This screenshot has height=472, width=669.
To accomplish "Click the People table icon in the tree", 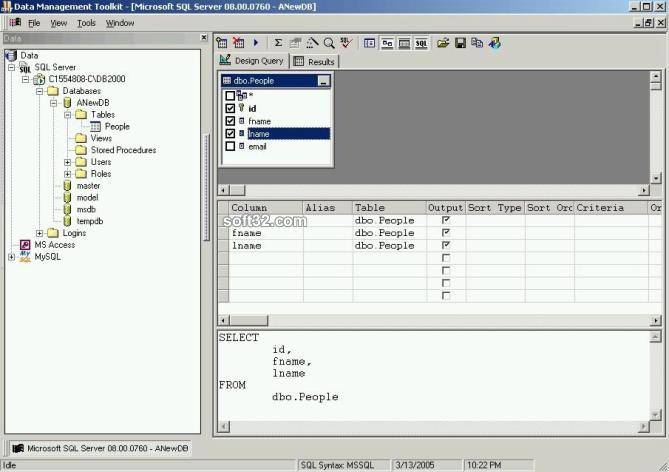I will pos(96,126).
